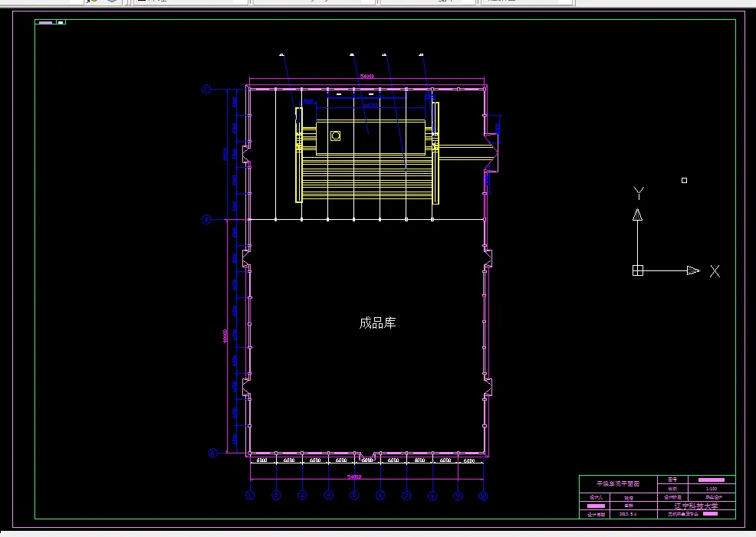
Task: Select column axis bubble 10 at bottom
Action: click(483, 496)
